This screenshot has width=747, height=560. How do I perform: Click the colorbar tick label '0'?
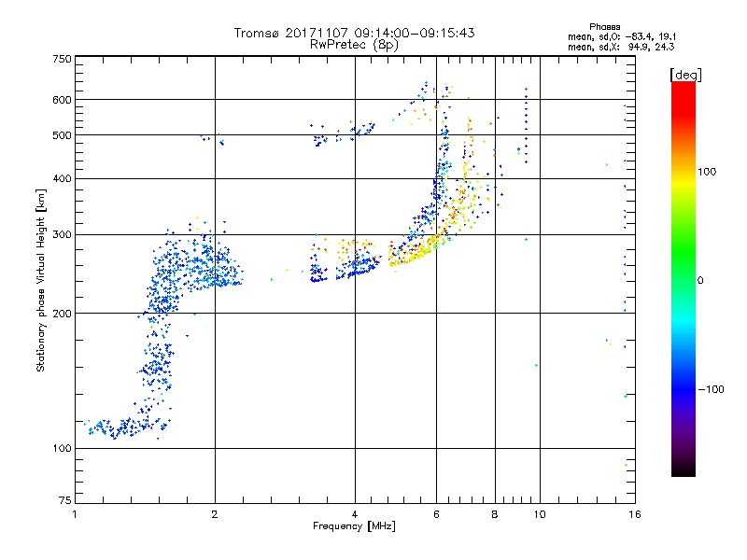click(699, 281)
